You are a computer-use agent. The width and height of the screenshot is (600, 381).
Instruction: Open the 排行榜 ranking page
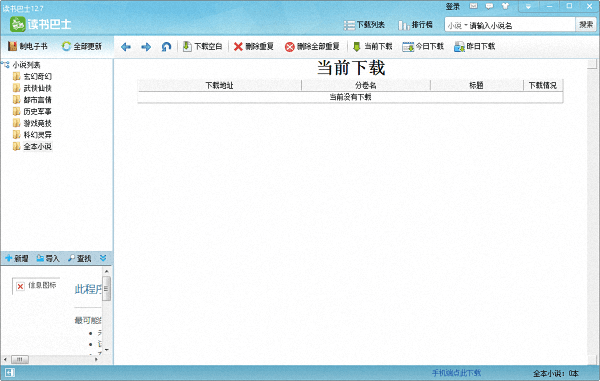tap(416, 25)
